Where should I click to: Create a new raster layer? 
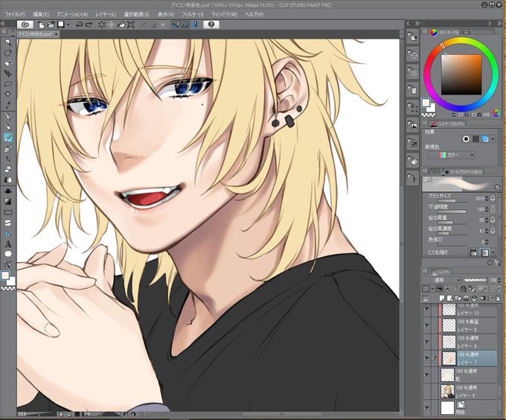point(442,298)
